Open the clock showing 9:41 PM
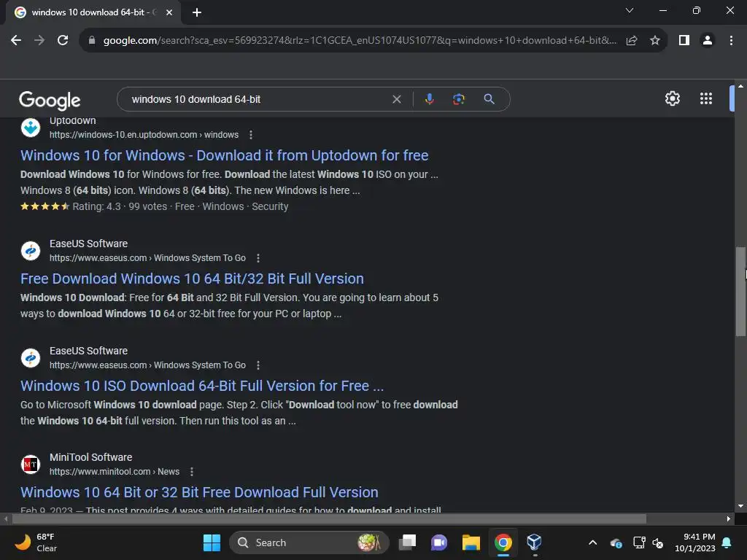Image resolution: width=747 pixels, height=560 pixels. click(x=694, y=542)
